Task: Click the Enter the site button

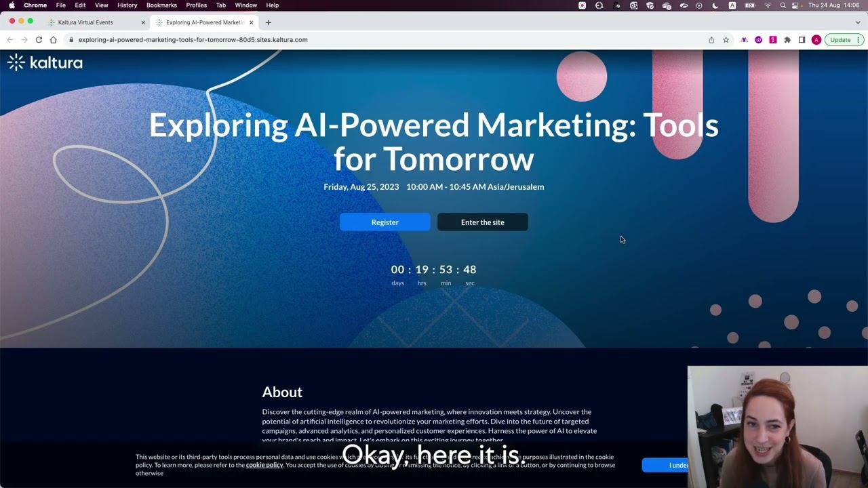Action: point(483,222)
